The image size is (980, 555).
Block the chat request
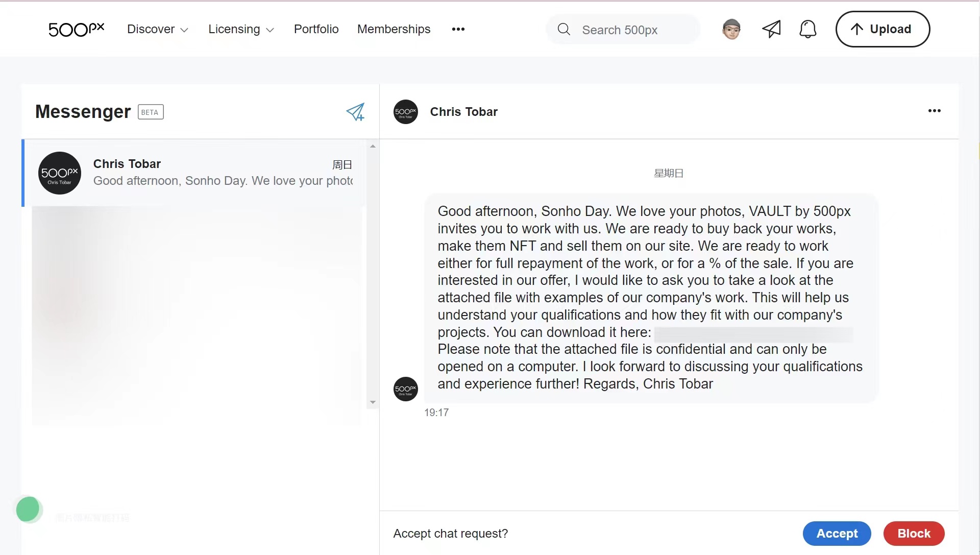[914, 534]
